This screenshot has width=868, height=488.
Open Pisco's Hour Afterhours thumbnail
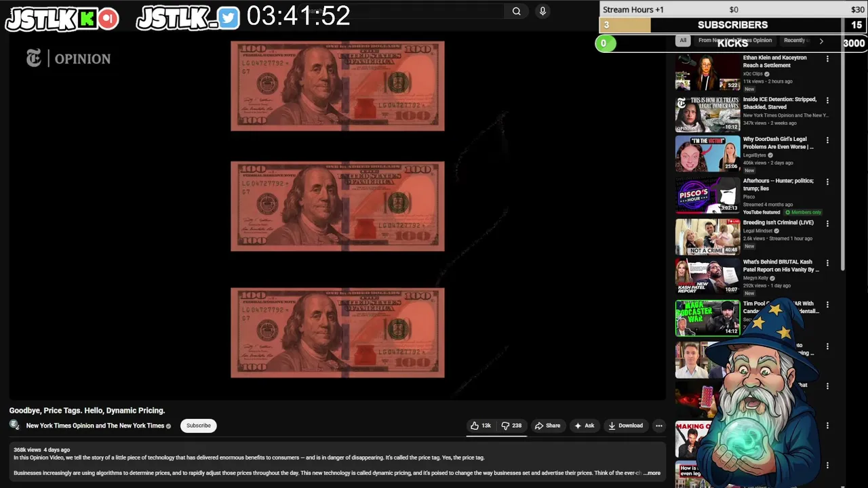click(x=707, y=195)
